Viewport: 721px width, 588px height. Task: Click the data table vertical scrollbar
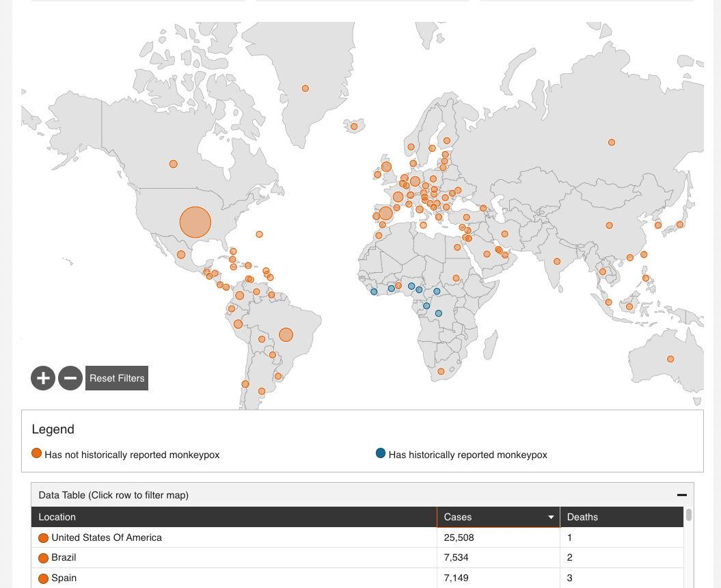(x=689, y=515)
